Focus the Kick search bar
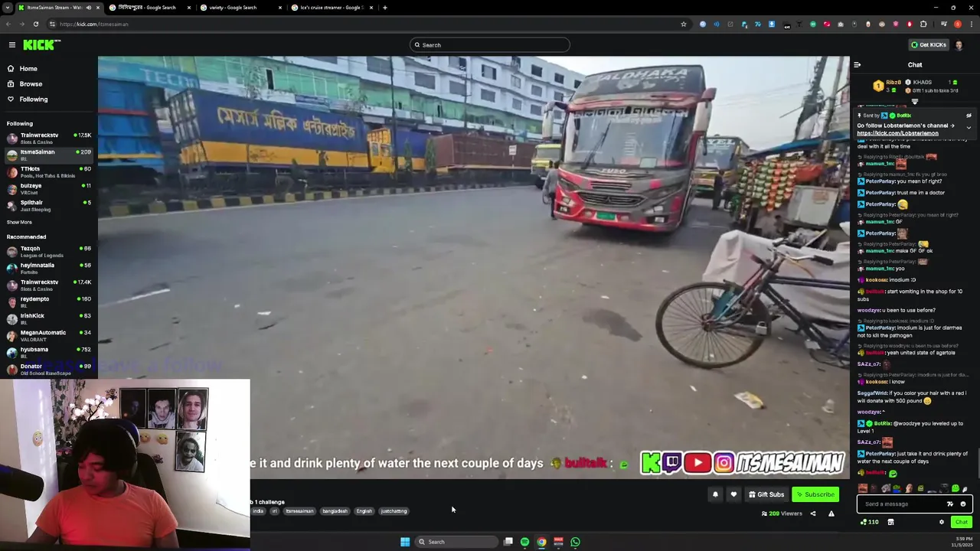980x551 pixels. pos(490,45)
